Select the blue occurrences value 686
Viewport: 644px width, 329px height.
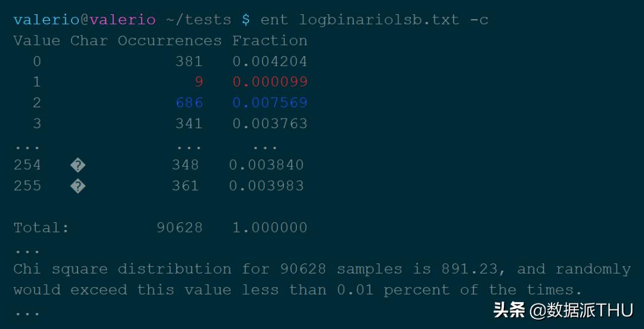point(190,103)
